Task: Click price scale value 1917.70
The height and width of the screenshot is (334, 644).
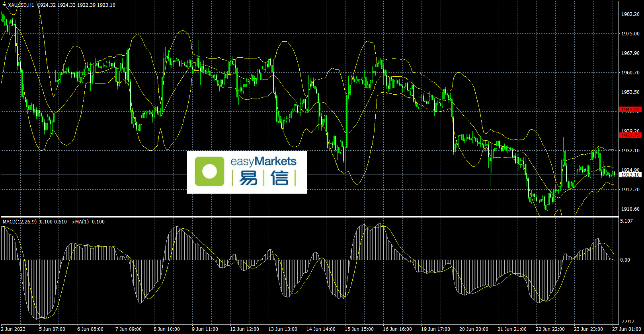Action: tap(630, 190)
